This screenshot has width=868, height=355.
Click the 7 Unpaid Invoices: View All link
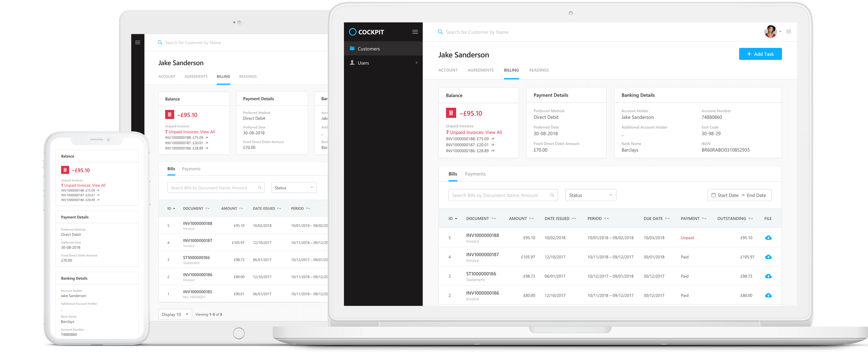pos(474,132)
